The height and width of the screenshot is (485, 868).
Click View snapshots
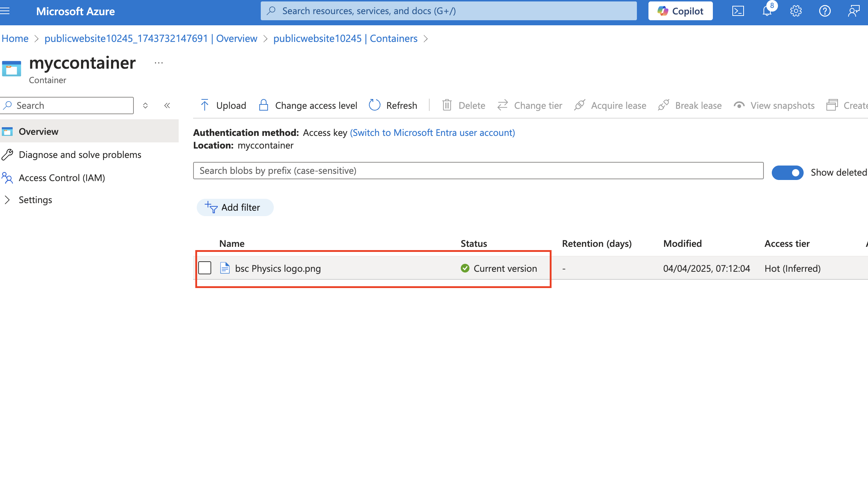coord(774,105)
